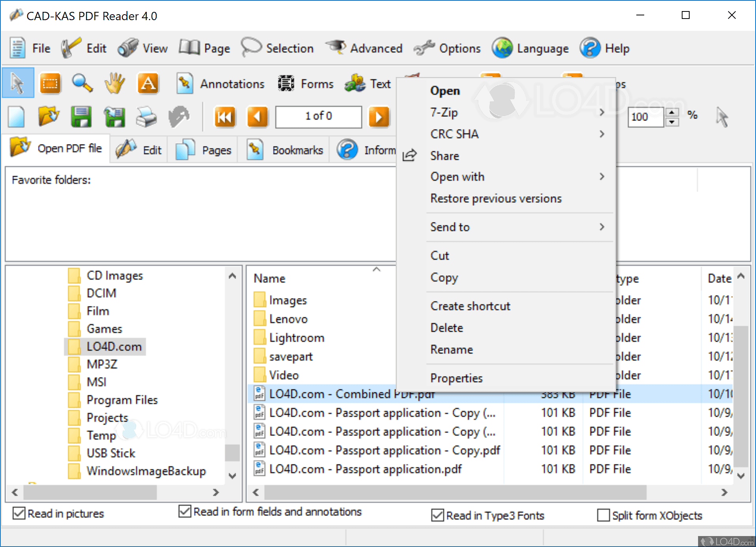This screenshot has width=756, height=547.
Task: Uncheck Read in form fields and annotations
Action: 185,511
